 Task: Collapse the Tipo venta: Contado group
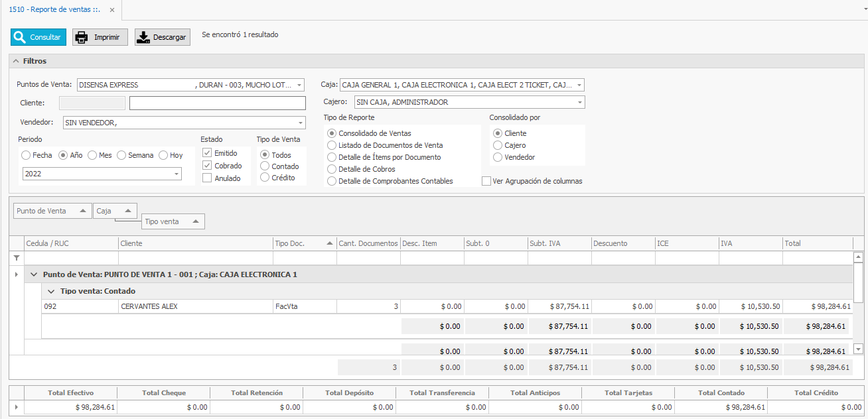[x=51, y=291]
